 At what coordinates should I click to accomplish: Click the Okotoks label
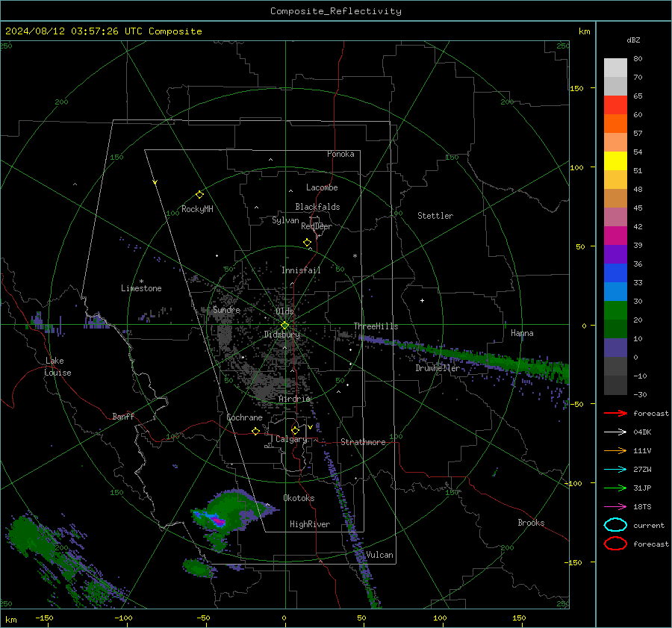(x=299, y=498)
